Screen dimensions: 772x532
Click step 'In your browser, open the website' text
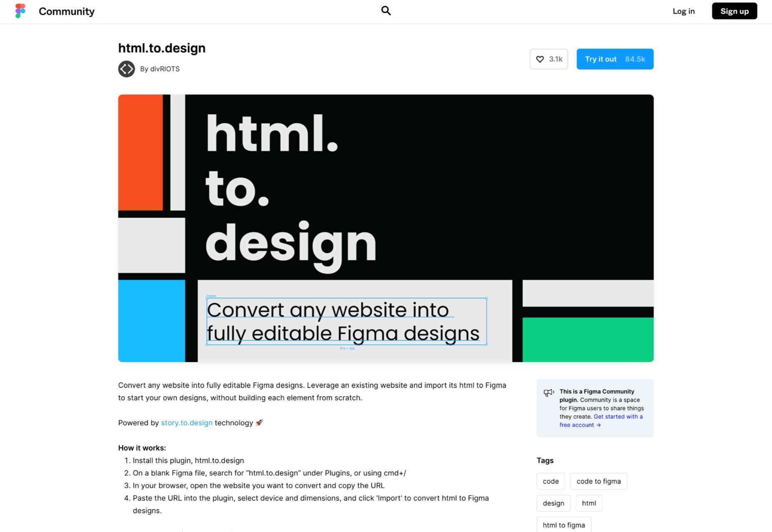click(x=259, y=485)
